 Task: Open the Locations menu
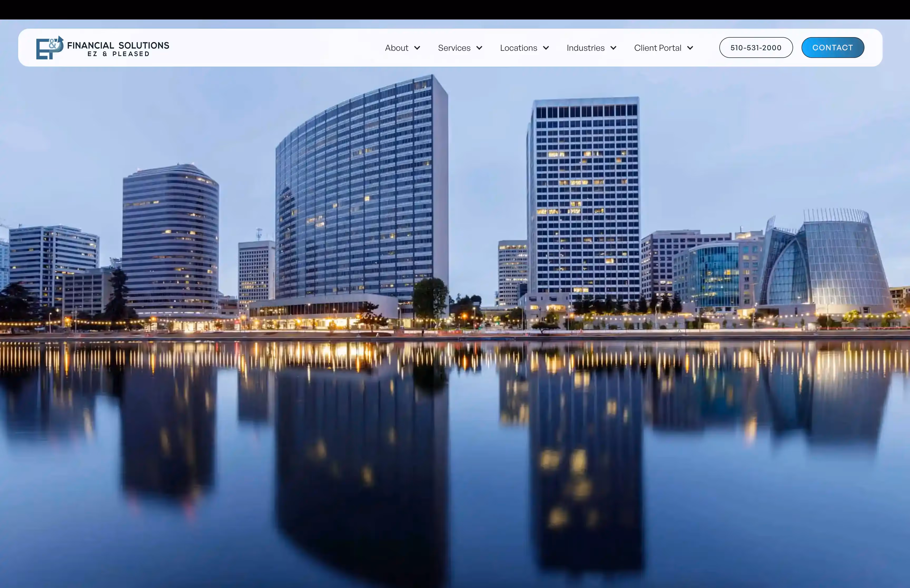pos(518,48)
